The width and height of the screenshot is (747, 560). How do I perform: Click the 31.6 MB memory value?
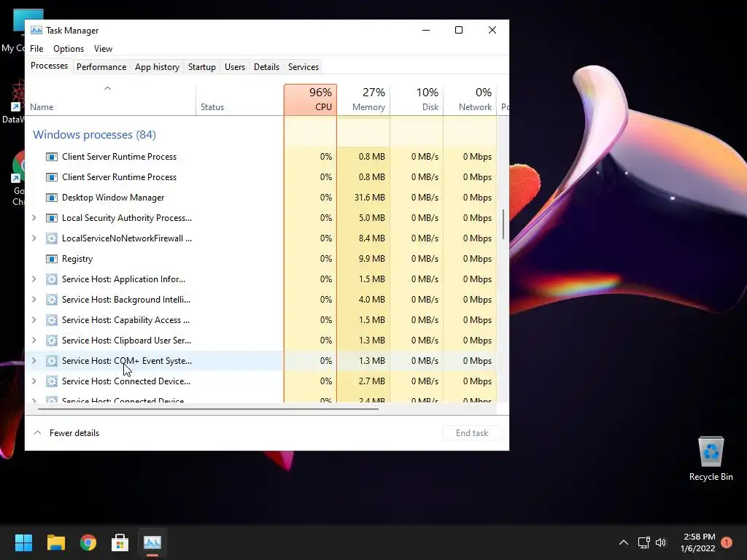(369, 198)
